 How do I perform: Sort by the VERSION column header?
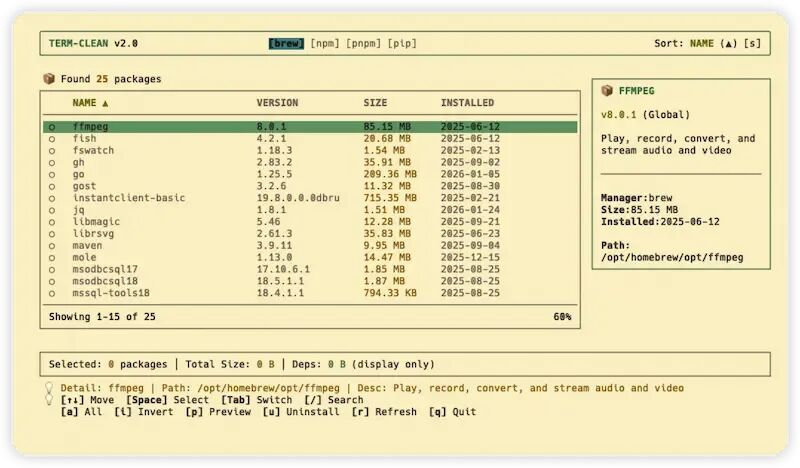click(277, 103)
